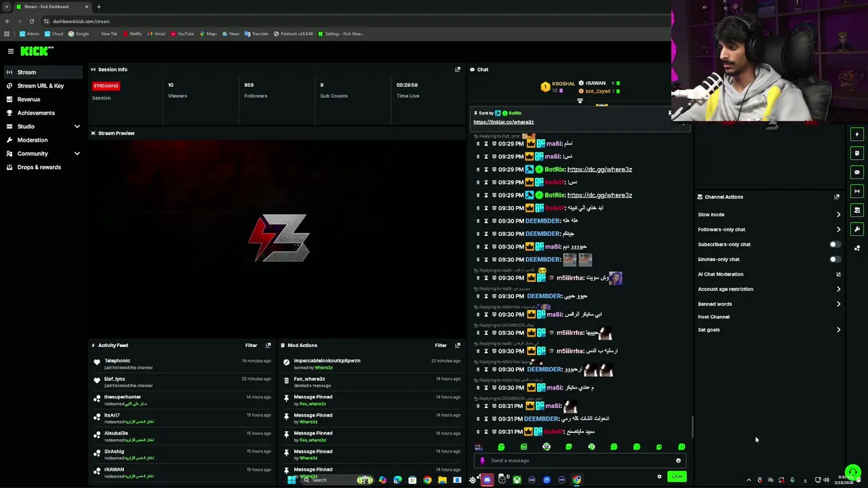Image resolution: width=868 pixels, height=488 pixels.
Task: Click the STREAMING session status badge
Action: [106, 86]
